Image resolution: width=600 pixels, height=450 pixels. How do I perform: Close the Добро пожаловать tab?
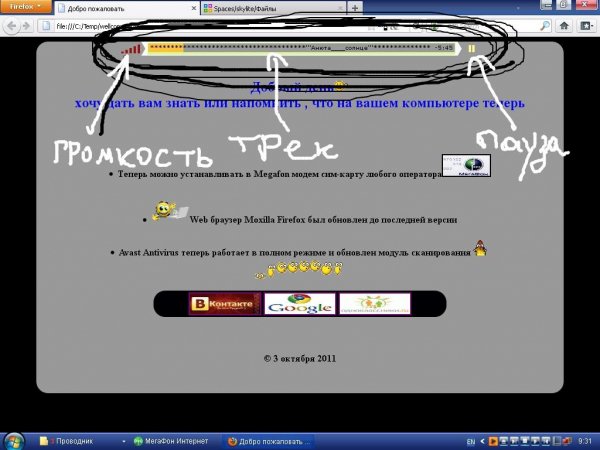pyautogui.click(x=194, y=8)
